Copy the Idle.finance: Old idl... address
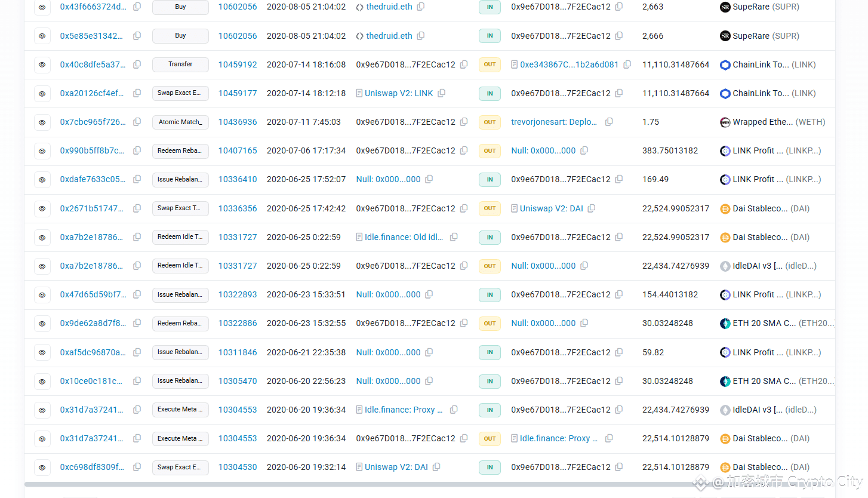The height and width of the screenshot is (498, 868). coord(454,237)
